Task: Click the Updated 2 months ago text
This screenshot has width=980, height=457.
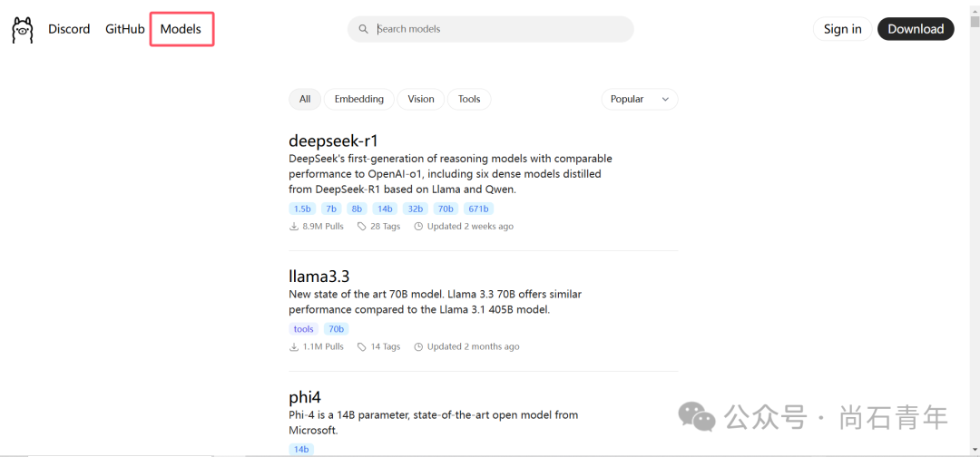Action: [x=473, y=346]
